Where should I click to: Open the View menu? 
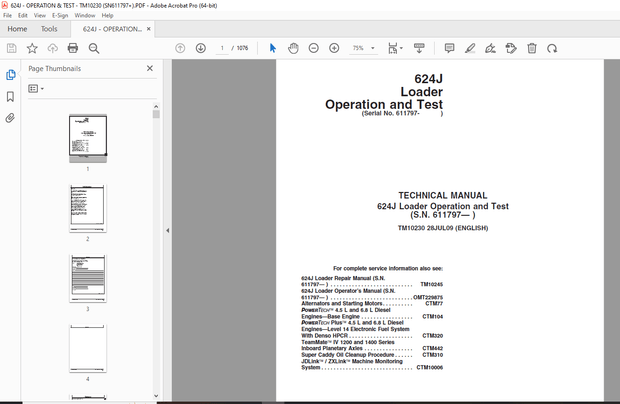[x=40, y=15]
